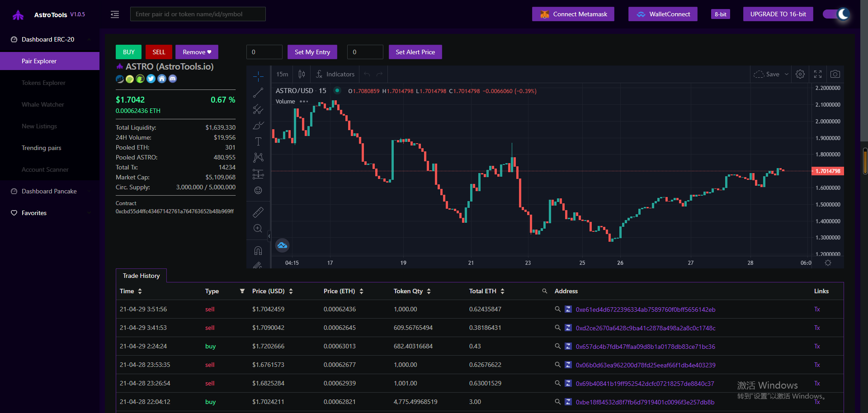Open chart settings gear icon

[800, 74]
